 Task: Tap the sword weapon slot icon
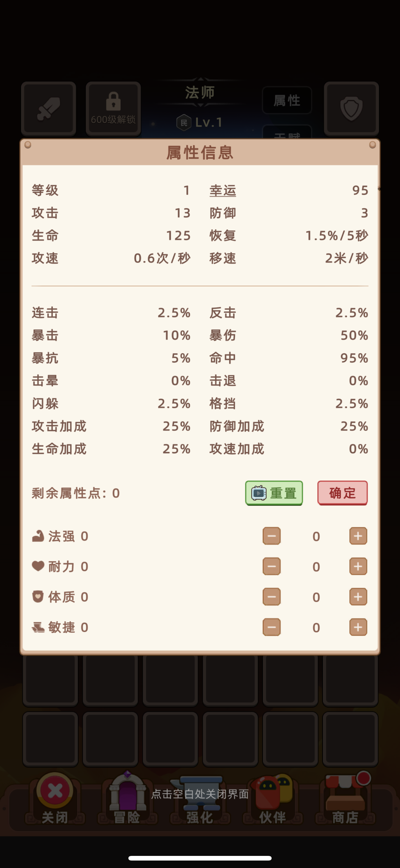[x=48, y=109]
